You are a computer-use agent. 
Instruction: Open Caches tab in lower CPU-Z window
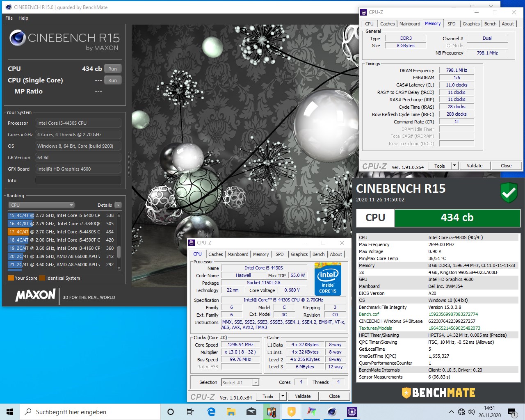pyautogui.click(x=215, y=254)
